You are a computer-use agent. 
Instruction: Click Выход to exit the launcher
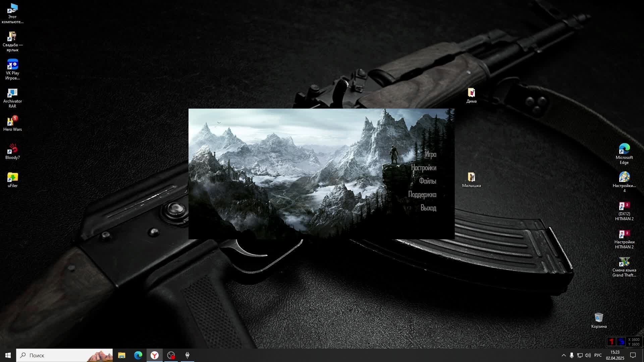click(428, 208)
